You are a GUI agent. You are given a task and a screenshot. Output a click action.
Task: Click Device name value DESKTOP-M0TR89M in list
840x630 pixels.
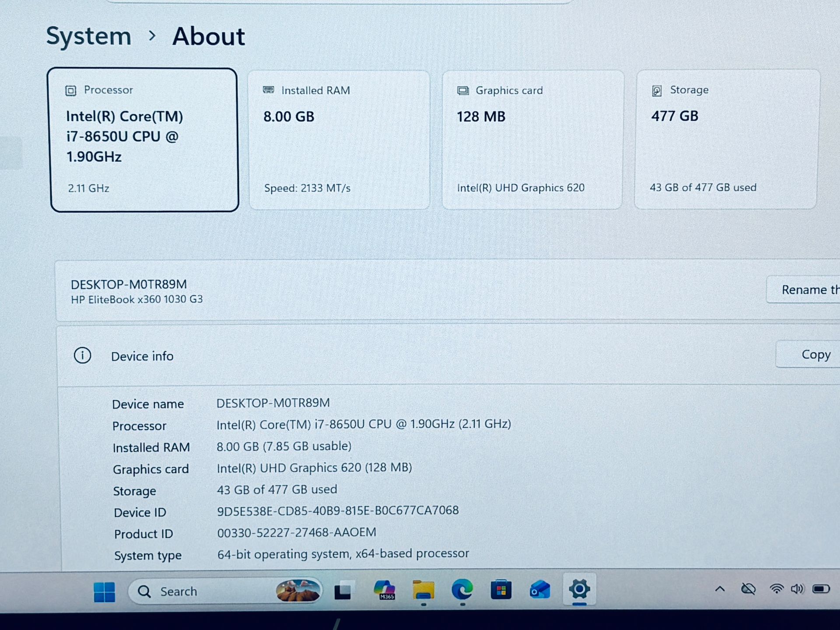[273, 403]
